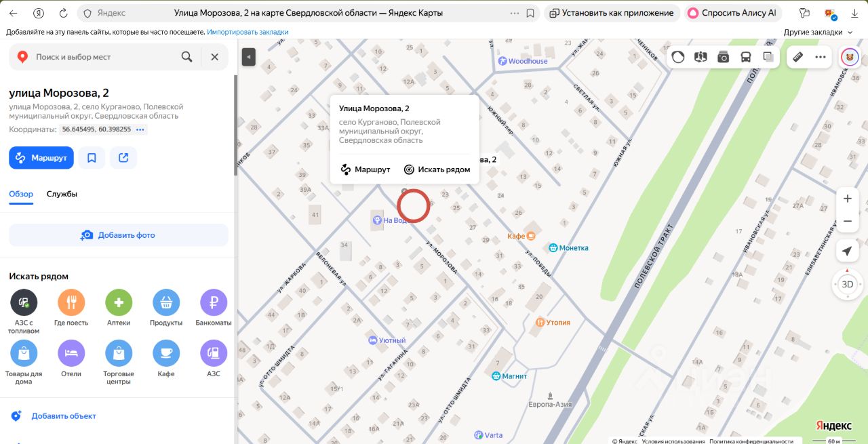The image size is (868, 444).
Task: Zoom in with the plus button
Action: click(x=847, y=199)
